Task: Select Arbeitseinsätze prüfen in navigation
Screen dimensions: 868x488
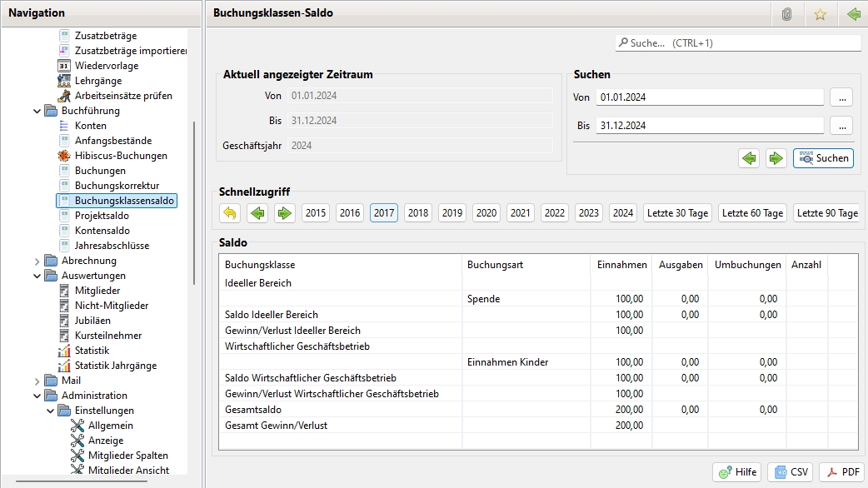Action: tap(123, 96)
